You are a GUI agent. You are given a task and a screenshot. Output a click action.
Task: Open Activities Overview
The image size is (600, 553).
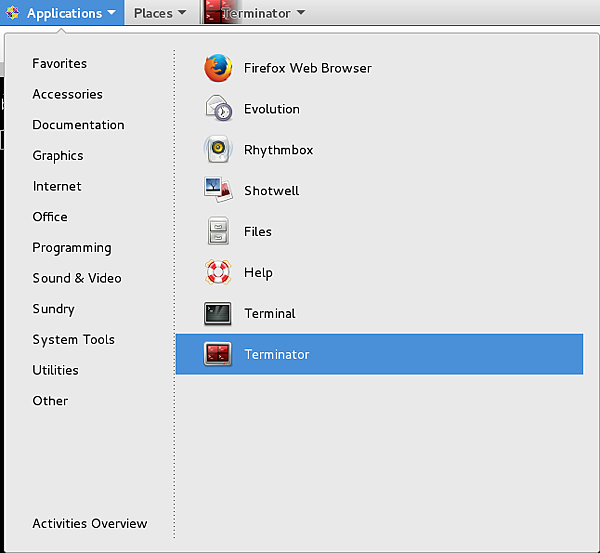(90, 523)
